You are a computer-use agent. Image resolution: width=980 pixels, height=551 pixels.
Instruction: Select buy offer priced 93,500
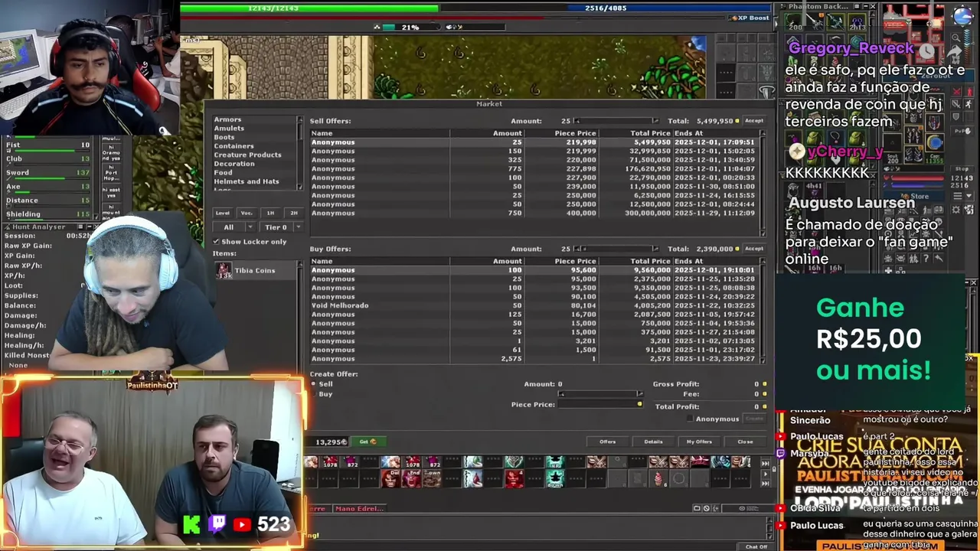(534, 288)
